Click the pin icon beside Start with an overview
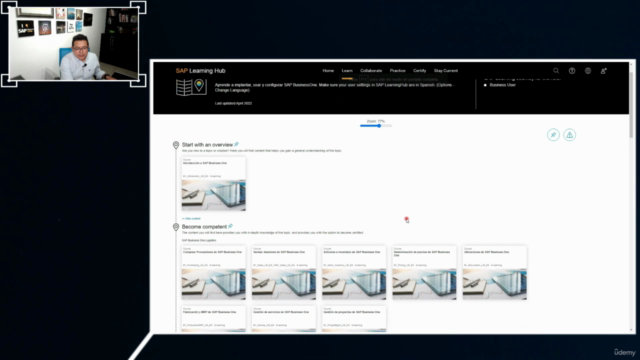 coord(237,144)
